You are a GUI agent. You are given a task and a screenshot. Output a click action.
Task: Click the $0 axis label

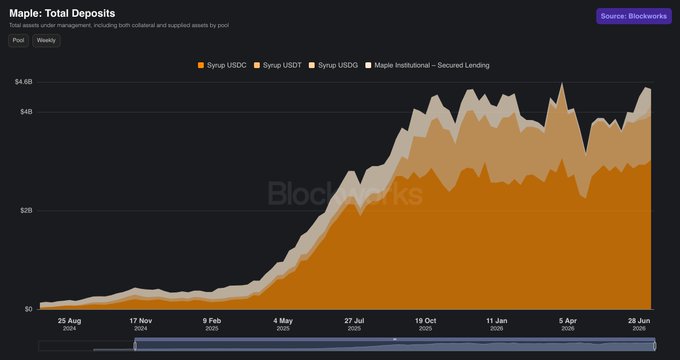tap(28, 309)
